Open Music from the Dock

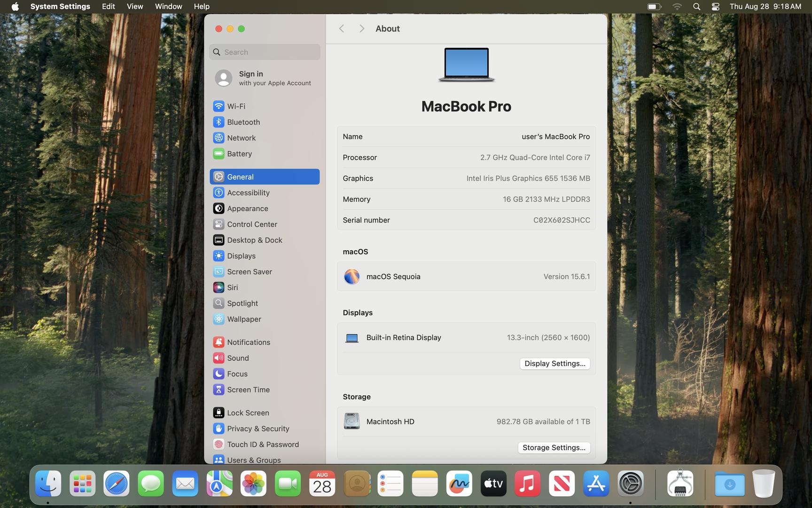(x=528, y=484)
